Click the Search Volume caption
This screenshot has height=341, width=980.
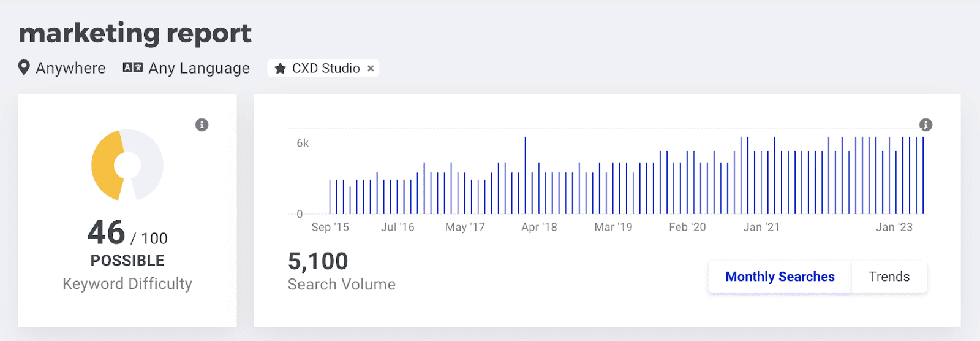342,285
